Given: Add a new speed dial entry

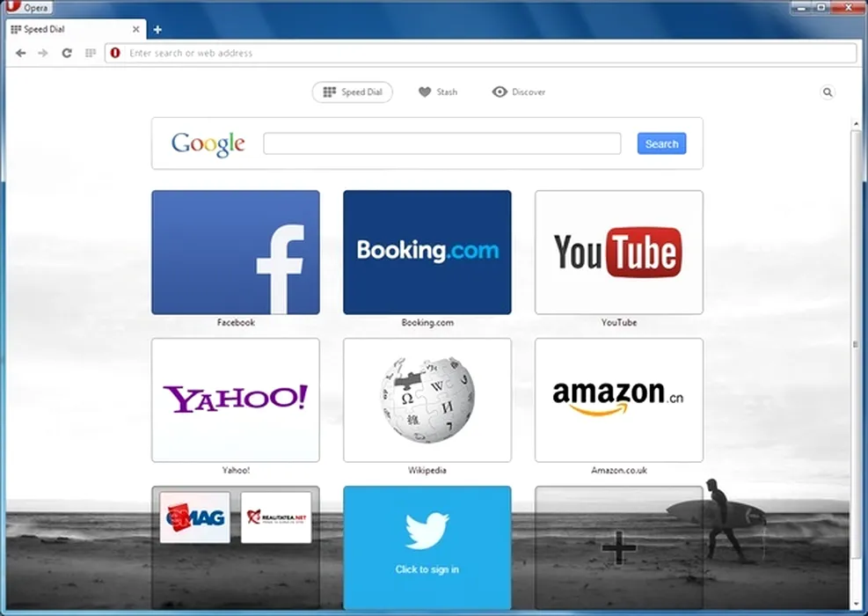Looking at the screenshot, I should coord(619,547).
